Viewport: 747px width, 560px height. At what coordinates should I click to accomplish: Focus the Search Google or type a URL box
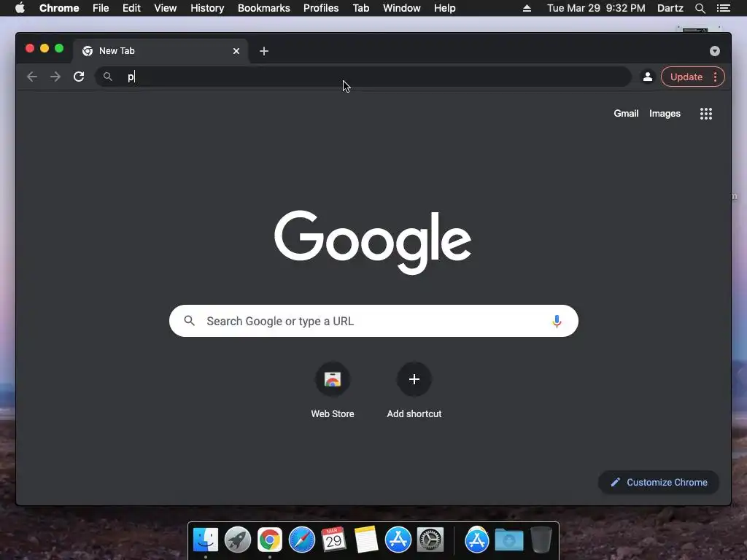coord(373,321)
